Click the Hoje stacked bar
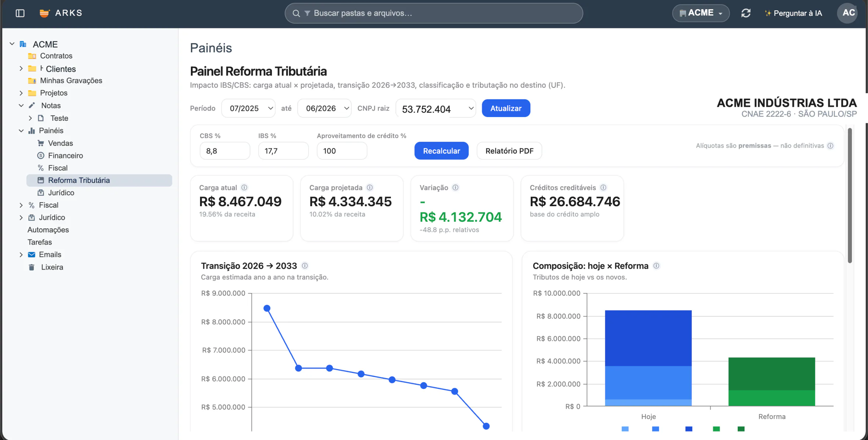868x440 pixels. [x=648, y=358]
